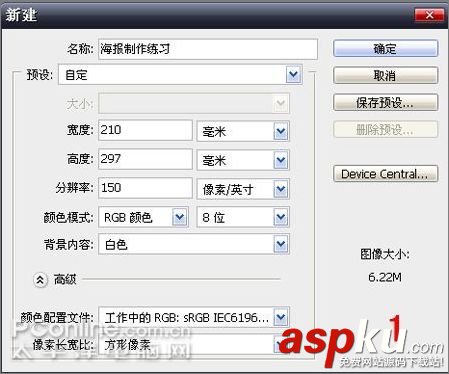Open the 高度 unit dropdown 毫米
The width and height of the screenshot is (449, 374).
(243, 160)
